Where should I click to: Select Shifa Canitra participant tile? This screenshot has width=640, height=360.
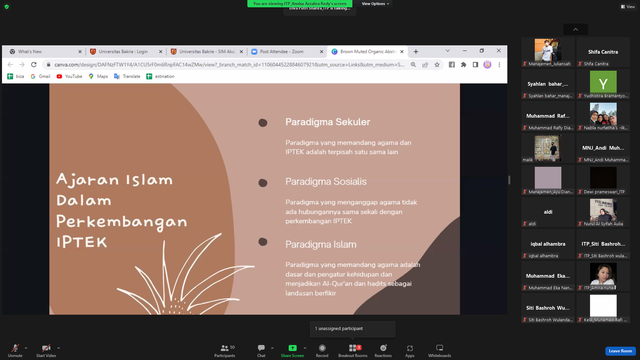[603, 52]
